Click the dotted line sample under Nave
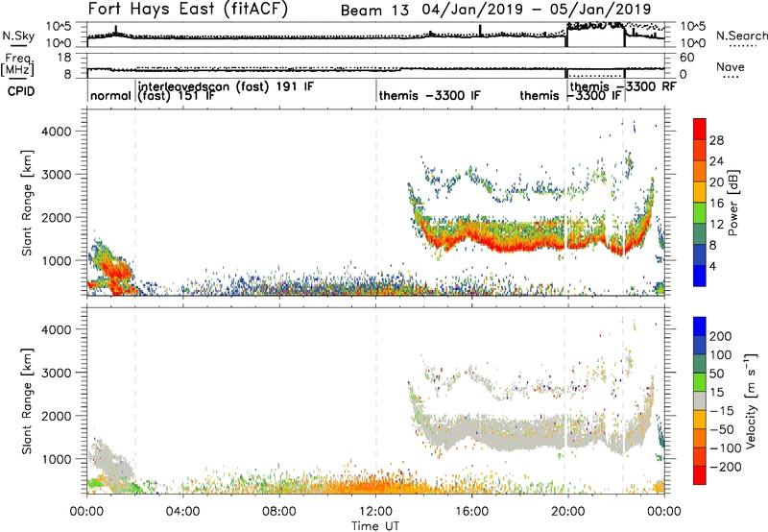This screenshot has height=532, width=768. click(731, 77)
